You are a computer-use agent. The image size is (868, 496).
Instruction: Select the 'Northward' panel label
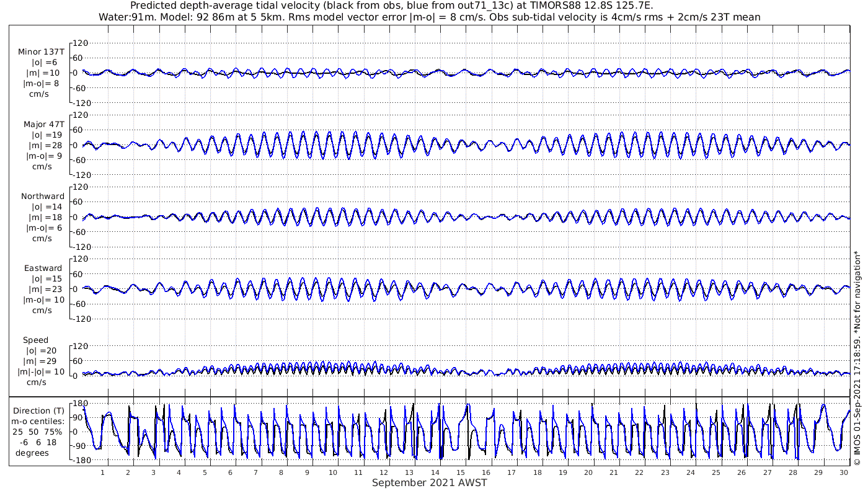click(43, 197)
